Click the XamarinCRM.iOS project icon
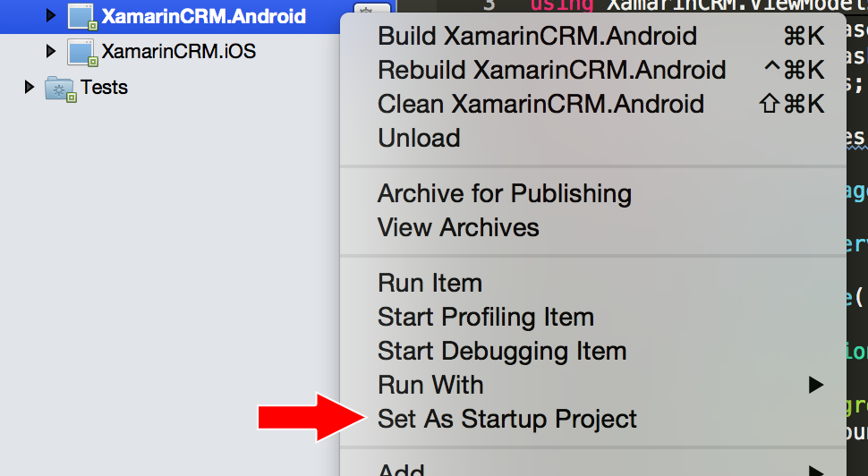The height and width of the screenshot is (476, 868). point(82,53)
